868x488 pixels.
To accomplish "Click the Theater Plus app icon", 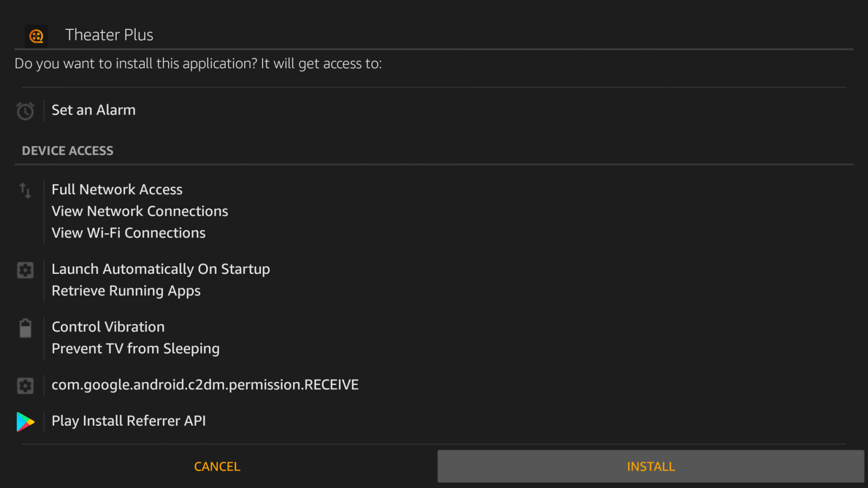I will click(x=36, y=36).
